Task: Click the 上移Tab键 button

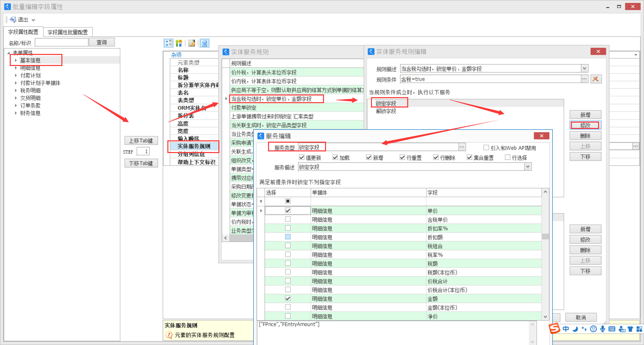Action: pyautogui.click(x=141, y=141)
